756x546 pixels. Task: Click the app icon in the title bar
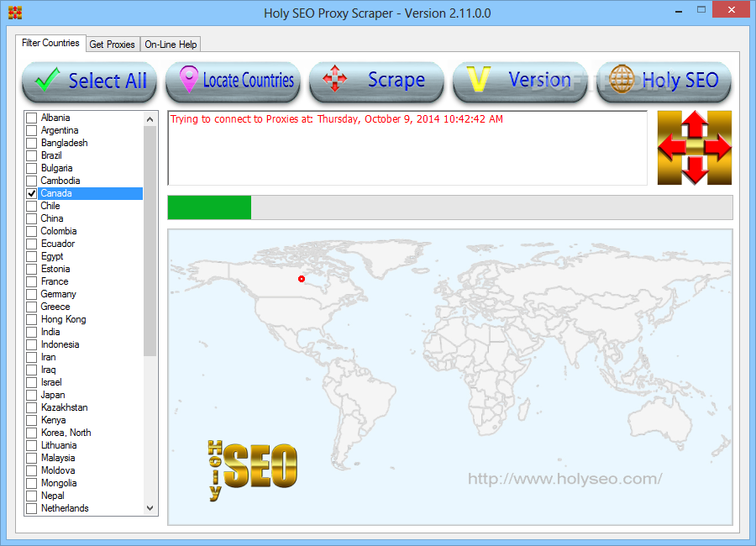click(x=15, y=13)
